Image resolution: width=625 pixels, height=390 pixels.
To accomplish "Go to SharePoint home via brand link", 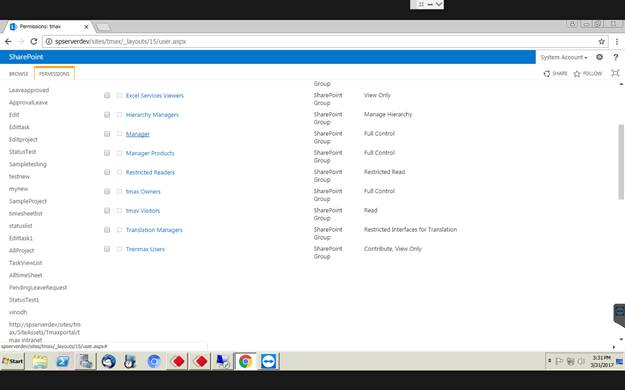I will pyautogui.click(x=26, y=57).
